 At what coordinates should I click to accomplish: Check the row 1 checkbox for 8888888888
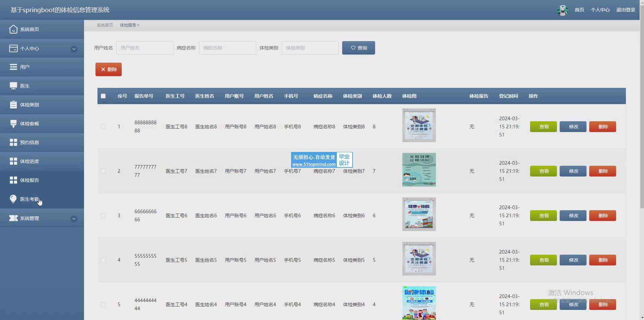pos(103,127)
